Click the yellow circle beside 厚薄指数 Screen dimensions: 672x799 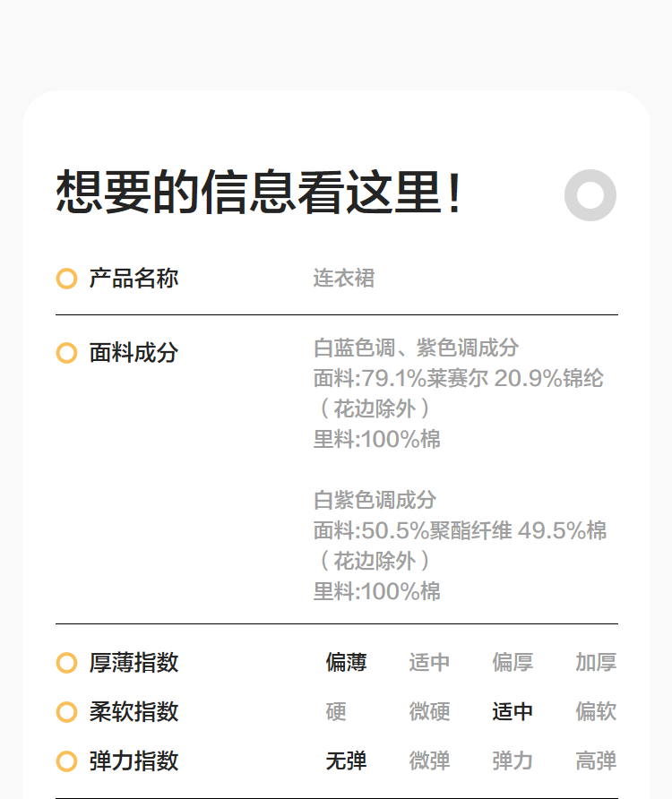point(66,663)
